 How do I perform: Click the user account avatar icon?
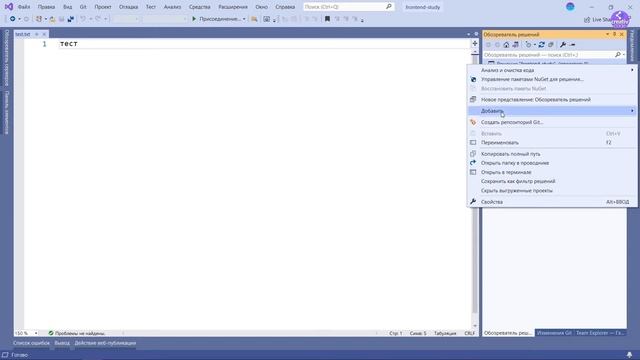pyautogui.click(x=570, y=7)
